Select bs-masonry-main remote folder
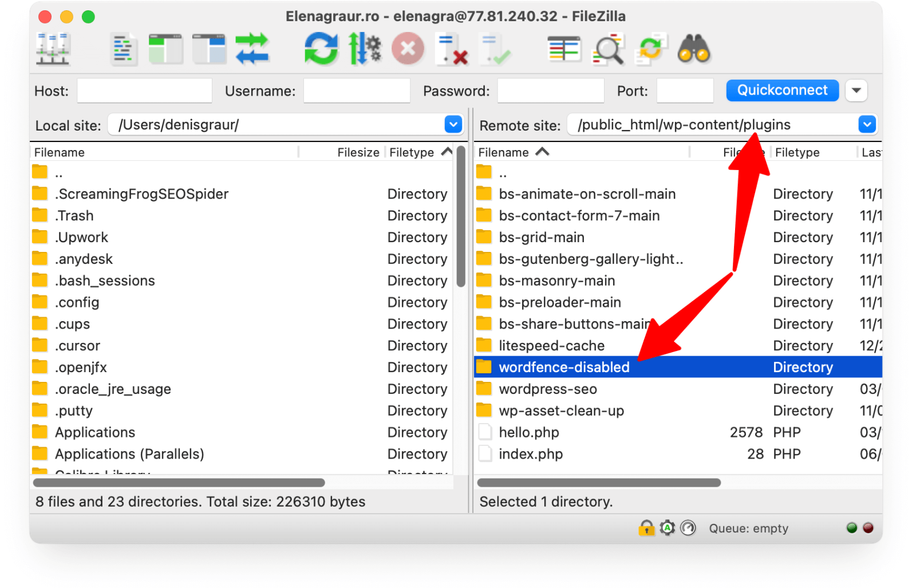Viewport: 916px width, 588px height. pyautogui.click(x=678, y=281)
